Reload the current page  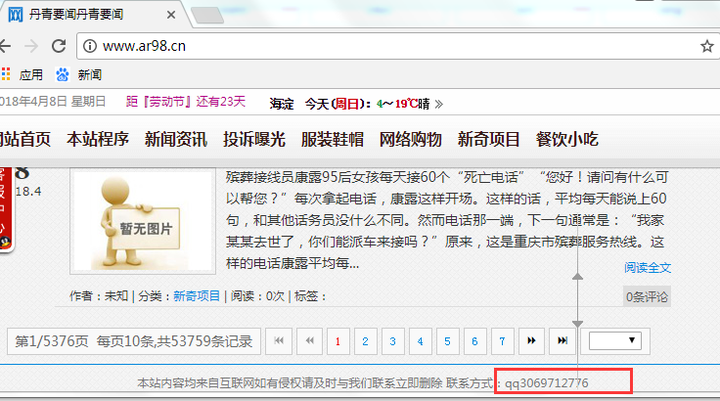tap(59, 46)
